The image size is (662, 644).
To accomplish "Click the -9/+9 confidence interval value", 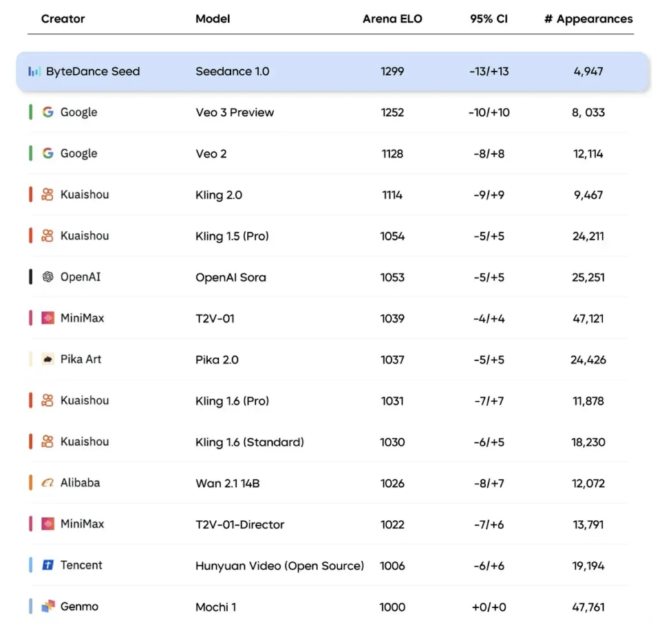I will pos(489,195).
